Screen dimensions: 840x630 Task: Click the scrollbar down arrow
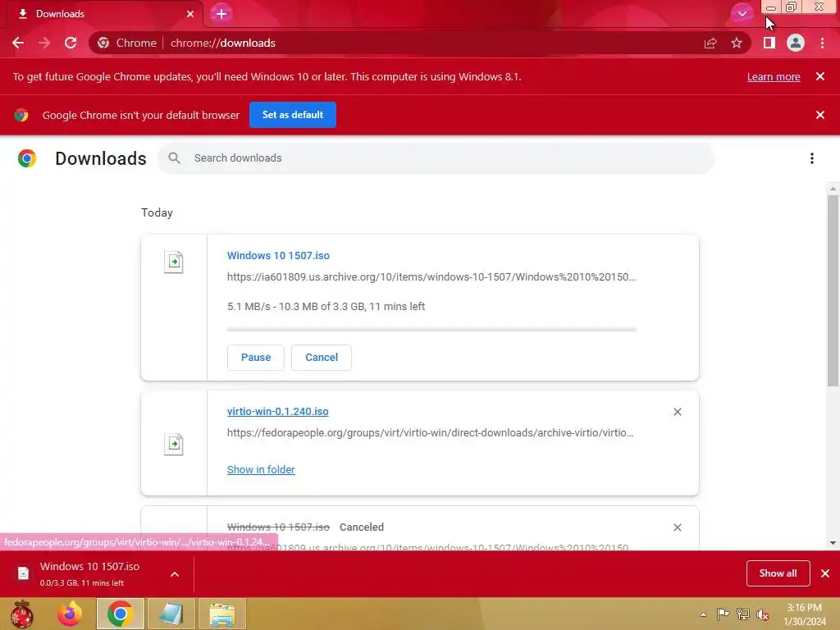(833, 543)
